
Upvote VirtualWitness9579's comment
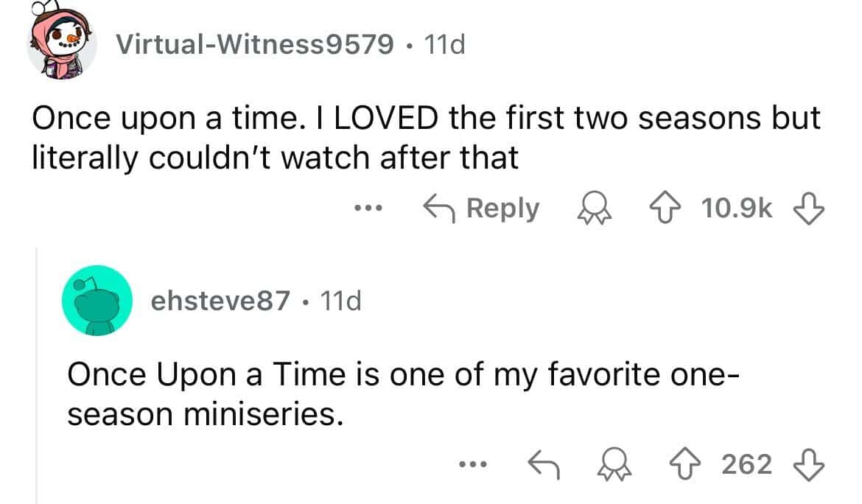675,209
